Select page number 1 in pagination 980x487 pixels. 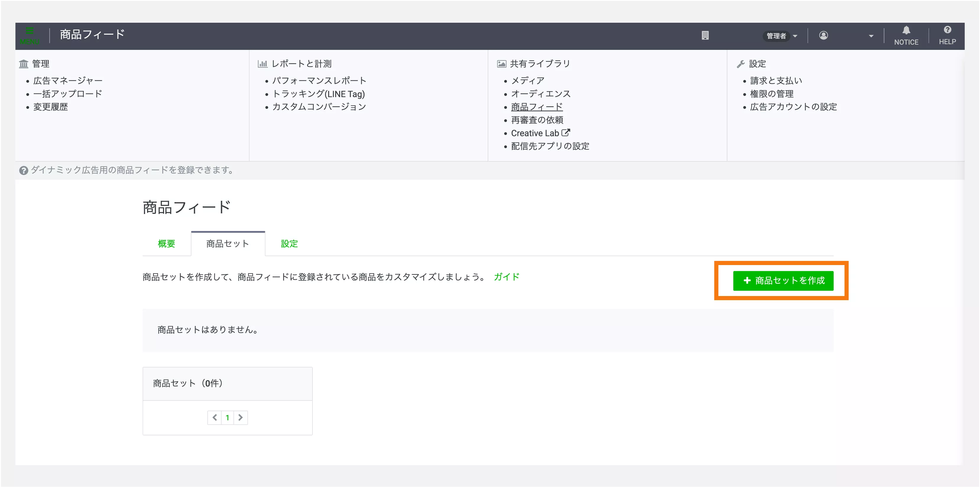pos(227,417)
